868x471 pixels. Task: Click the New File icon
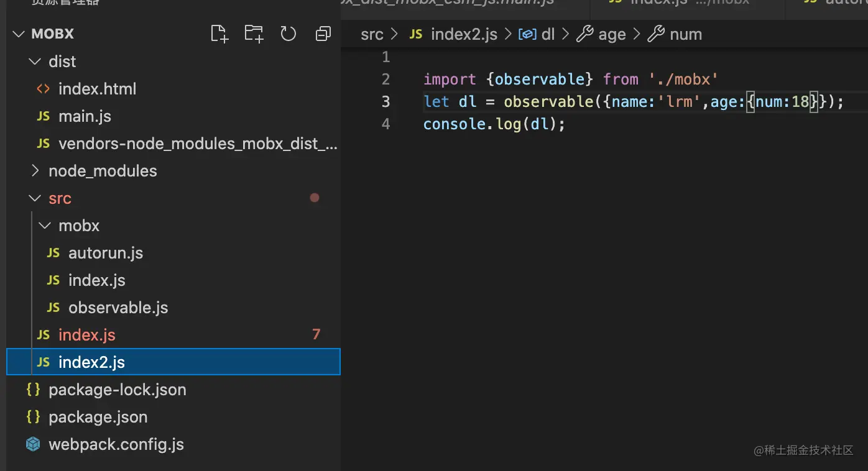click(219, 34)
